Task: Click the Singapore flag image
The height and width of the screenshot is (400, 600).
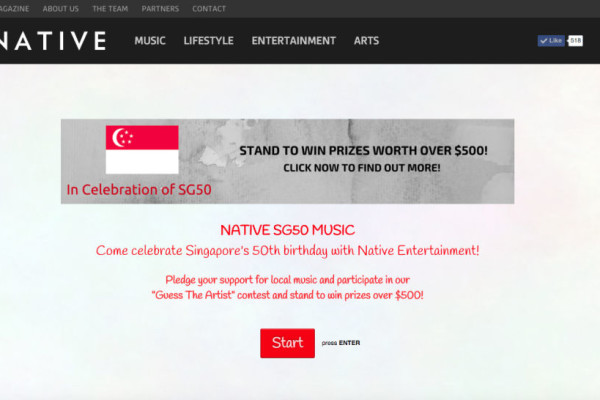Action: coord(142,150)
